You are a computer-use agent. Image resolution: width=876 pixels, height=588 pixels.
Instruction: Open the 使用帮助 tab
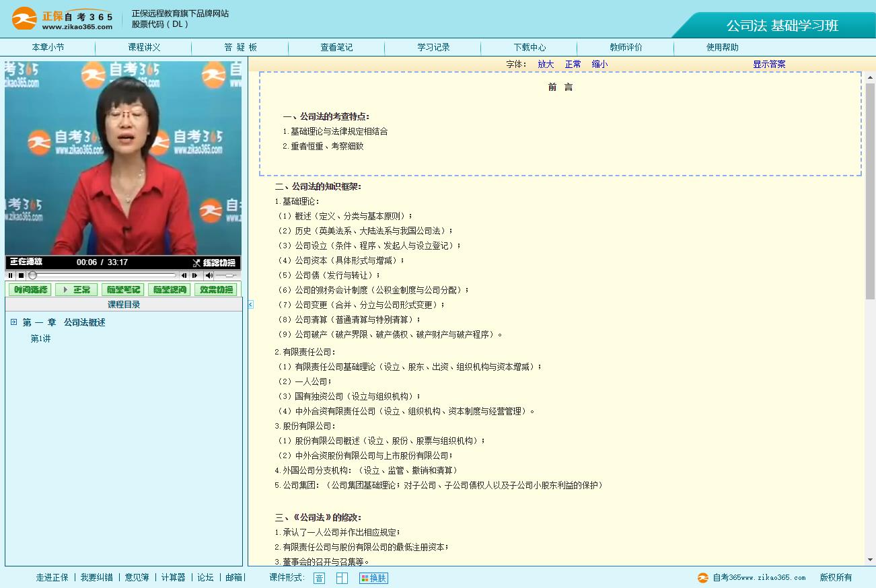click(723, 48)
